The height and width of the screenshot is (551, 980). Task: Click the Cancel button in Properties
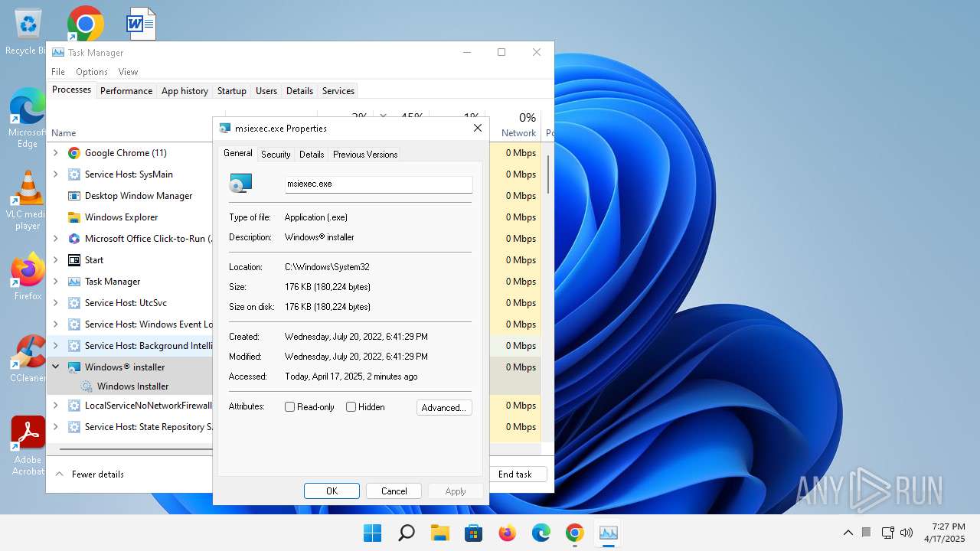pos(394,491)
